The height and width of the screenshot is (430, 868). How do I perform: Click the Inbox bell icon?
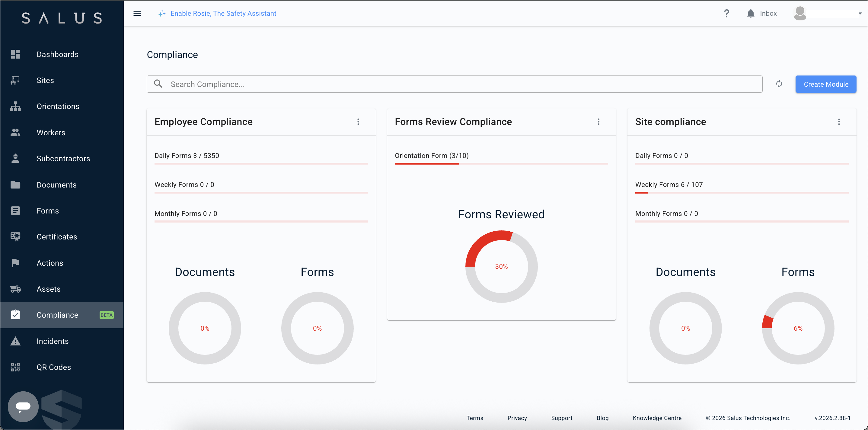tap(751, 14)
